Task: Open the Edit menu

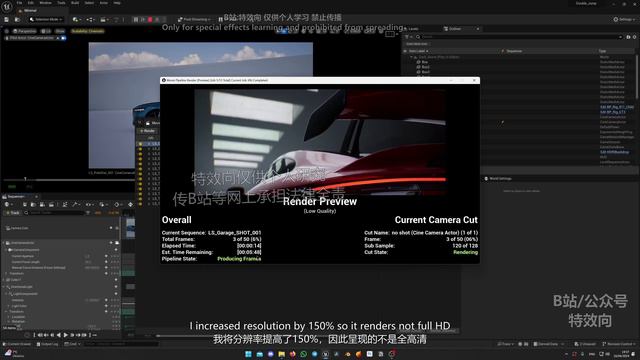Action: pos(31,3)
